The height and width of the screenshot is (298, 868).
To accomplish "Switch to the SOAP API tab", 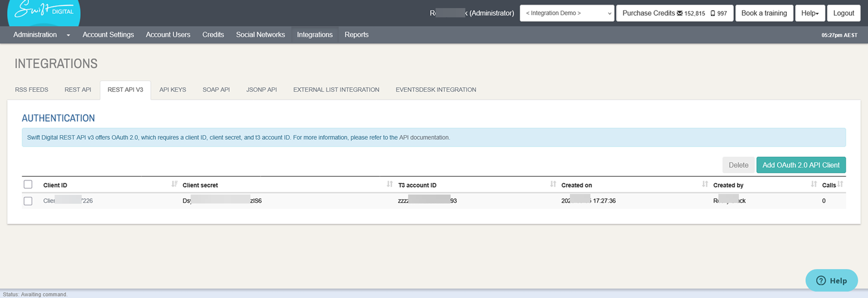I will coord(216,89).
